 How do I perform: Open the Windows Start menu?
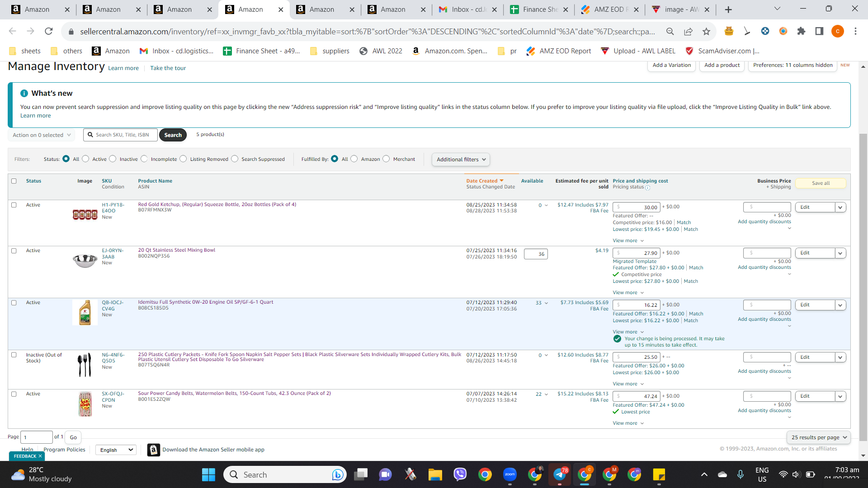208,474
